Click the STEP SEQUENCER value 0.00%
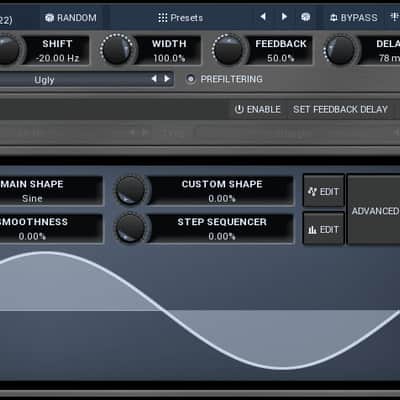This screenshot has width=400, height=400. click(222, 236)
